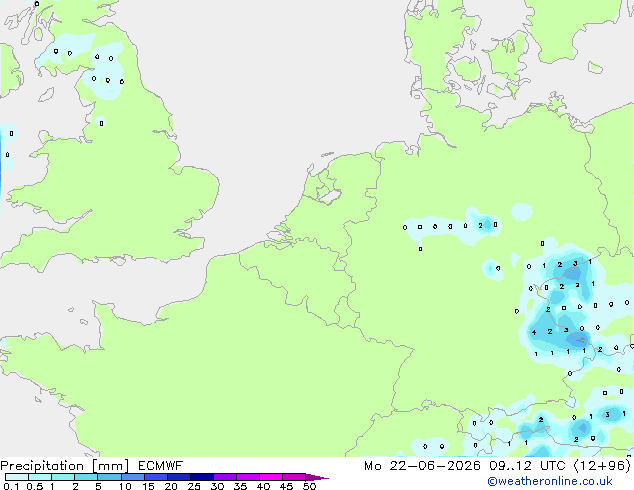Screen dimensions: 634x490
Task: Click the 0.1–0.5 mm legend color swatch
Action: pyautogui.click(x=17, y=477)
